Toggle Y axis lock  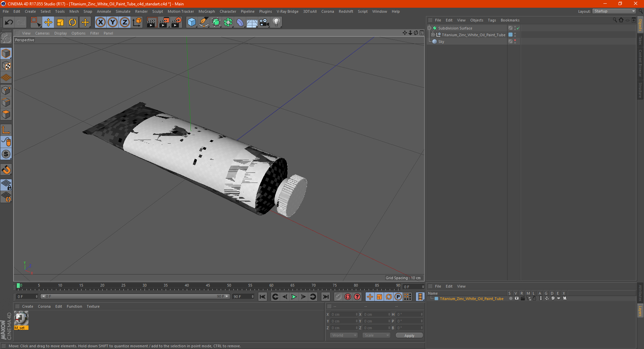[x=113, y=22]
